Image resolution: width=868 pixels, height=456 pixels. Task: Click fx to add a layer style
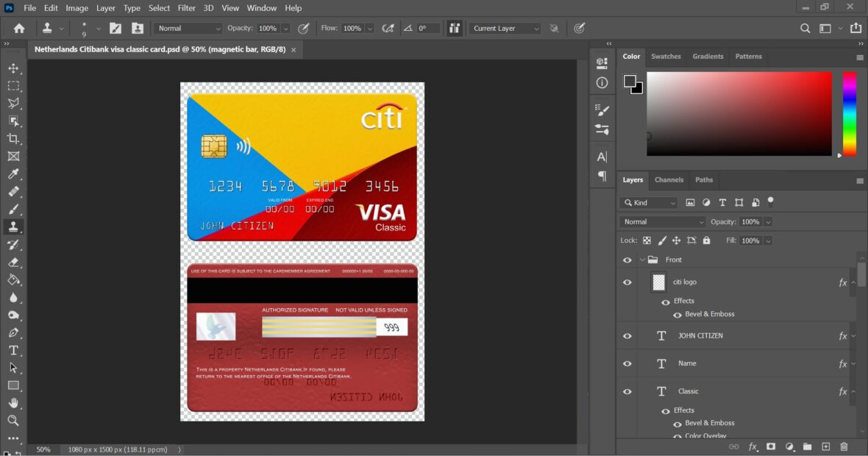pos(753,446)
